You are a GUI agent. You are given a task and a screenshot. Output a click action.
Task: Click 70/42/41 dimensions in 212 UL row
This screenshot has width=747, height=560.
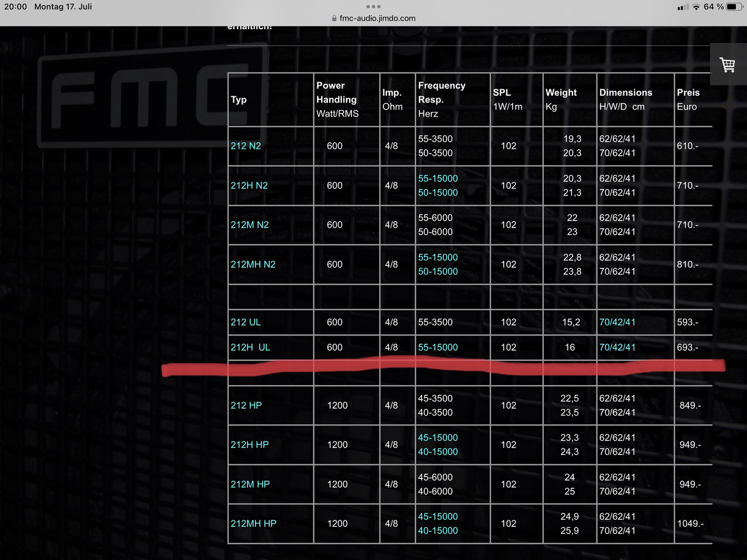click(617, 322)
